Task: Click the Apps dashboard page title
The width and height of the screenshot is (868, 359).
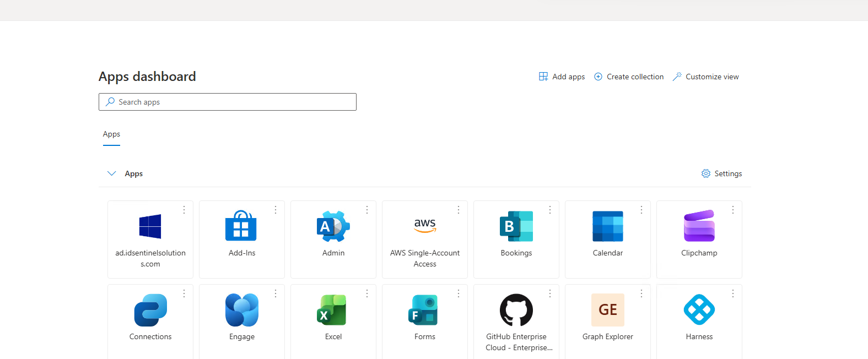Action: point(147,77)
